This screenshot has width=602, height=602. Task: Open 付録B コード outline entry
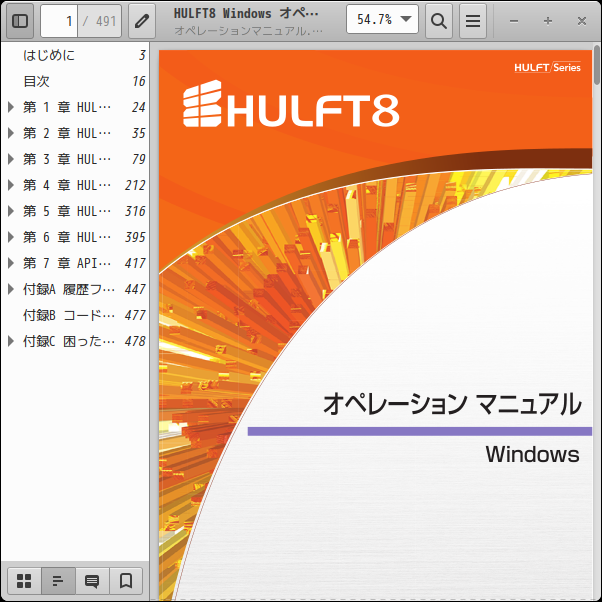click(75, 315)
